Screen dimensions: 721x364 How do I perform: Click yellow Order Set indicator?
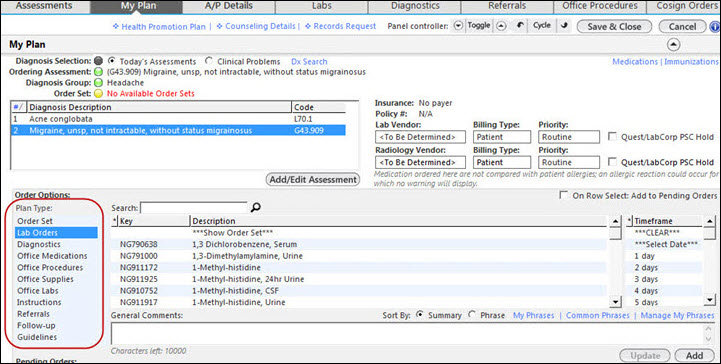(98, 93)
